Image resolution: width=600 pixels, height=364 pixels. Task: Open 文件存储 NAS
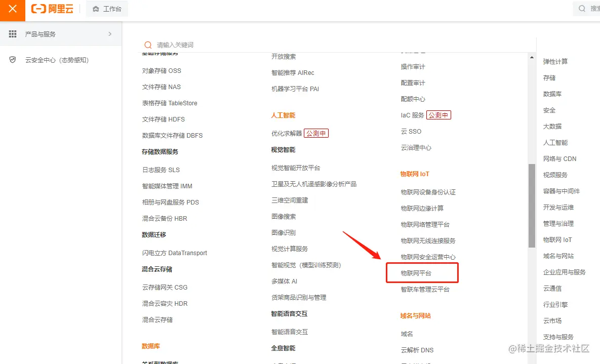[x=161, y=87]
